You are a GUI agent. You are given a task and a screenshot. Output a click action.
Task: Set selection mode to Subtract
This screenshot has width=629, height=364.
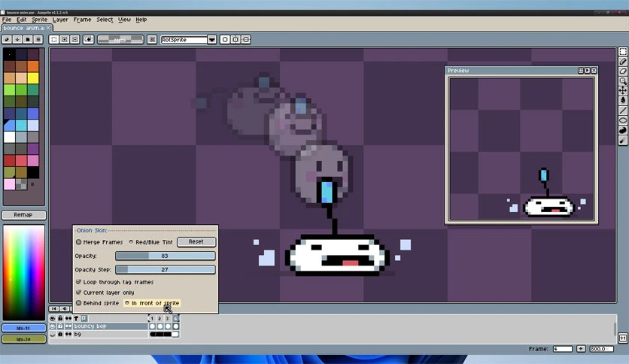tap(74, 39)
